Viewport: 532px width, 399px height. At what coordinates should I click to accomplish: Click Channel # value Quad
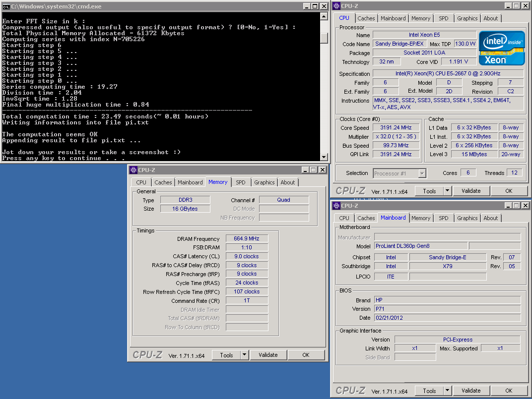tap(284, 200)
